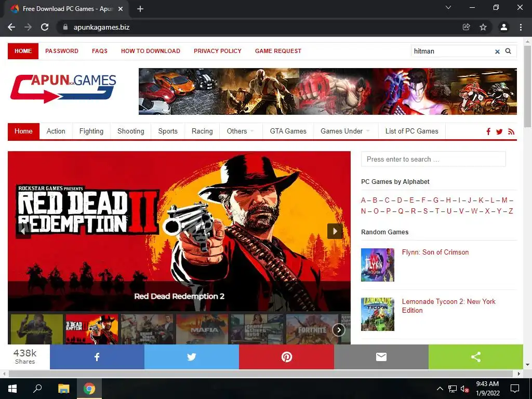This screenshot has width=532, height=399.
Task: Select Mafia thumbnail in carousel
Action: coord(202,329)
